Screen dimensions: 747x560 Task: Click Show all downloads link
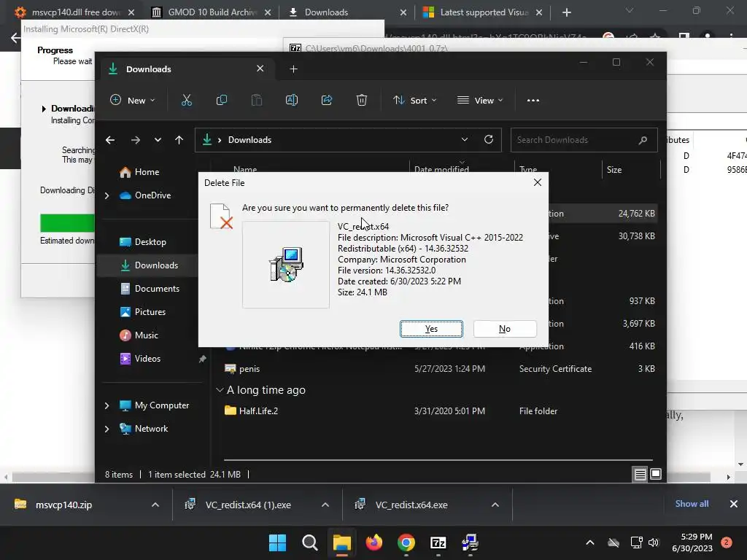tap(692, 504)
